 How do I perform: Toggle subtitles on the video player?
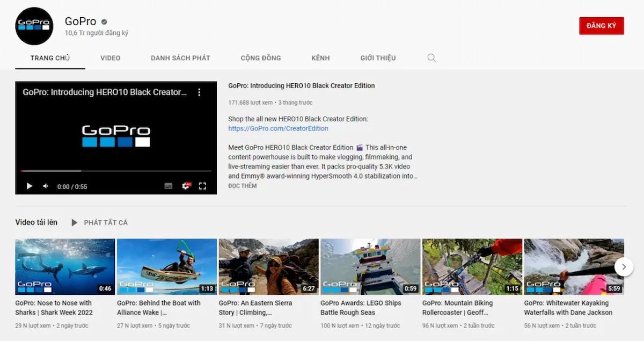pyautogui.click(x=169, y=186)
